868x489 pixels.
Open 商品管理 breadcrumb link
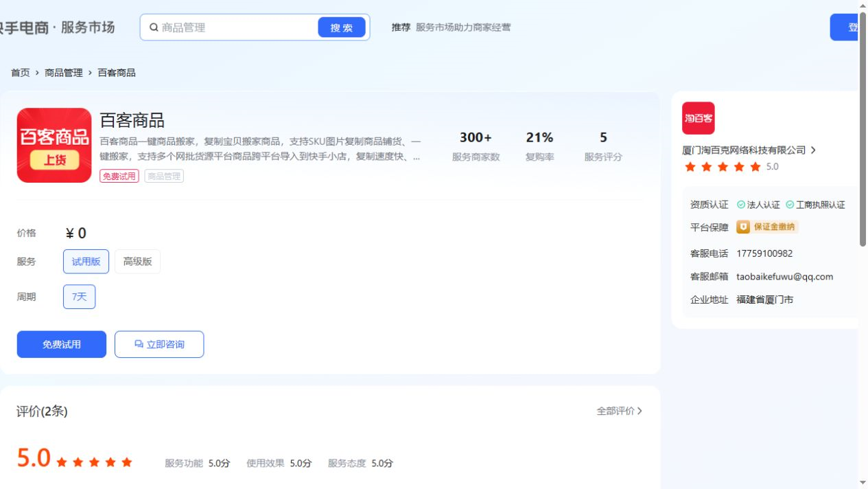pyautogui.click(x=64, y=73)
